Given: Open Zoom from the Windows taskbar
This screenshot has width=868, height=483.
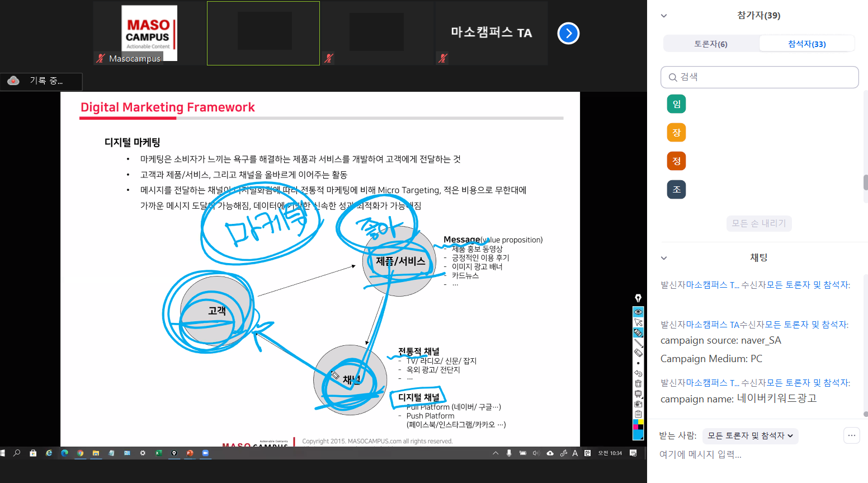Looking at the screenshot, I should pos(205,453).
